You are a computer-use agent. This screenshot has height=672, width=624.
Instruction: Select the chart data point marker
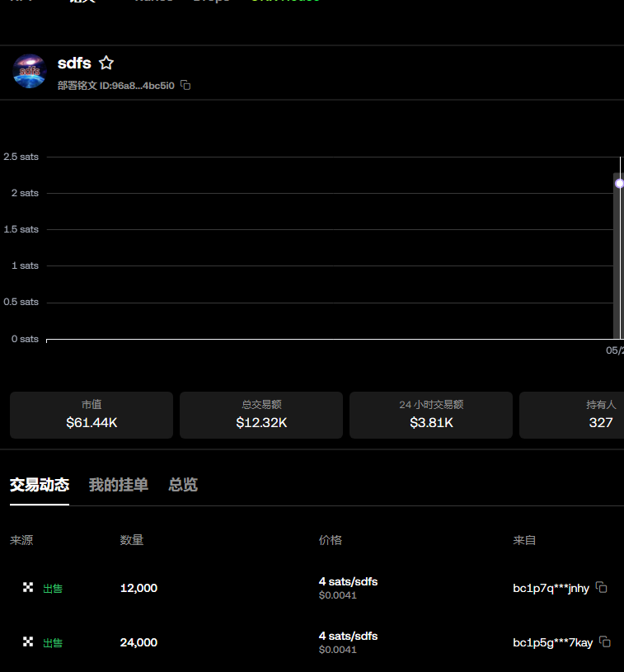pyautogui.click(x=619, y=183)
